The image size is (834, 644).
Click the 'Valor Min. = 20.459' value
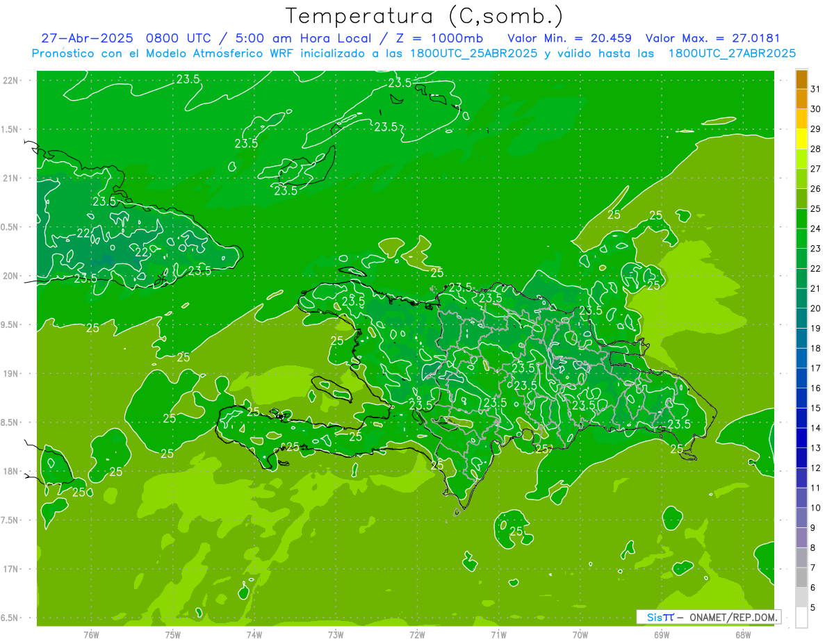pos(570,38)
